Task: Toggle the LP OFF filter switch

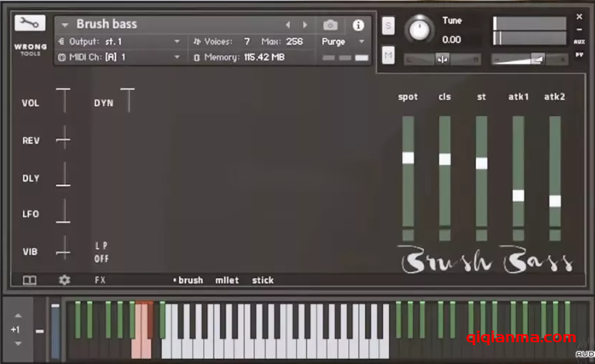Action: click(102, 252)
